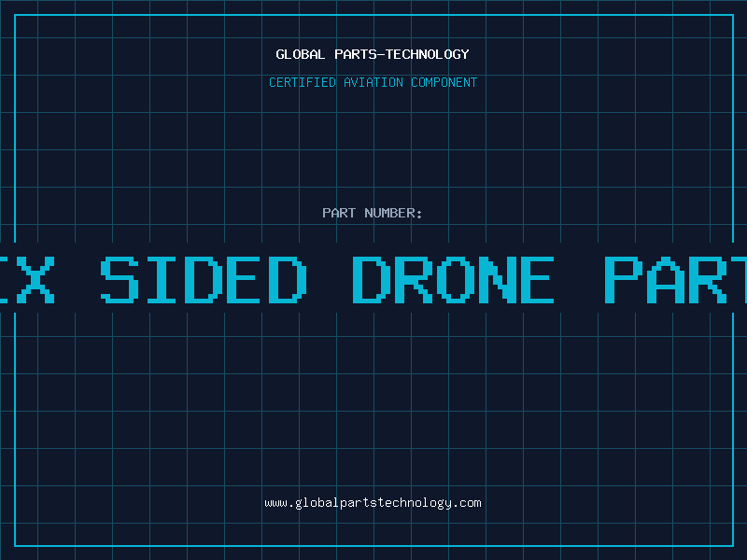Open the www.globalpartstechnology.com website link

click(373, 503)
